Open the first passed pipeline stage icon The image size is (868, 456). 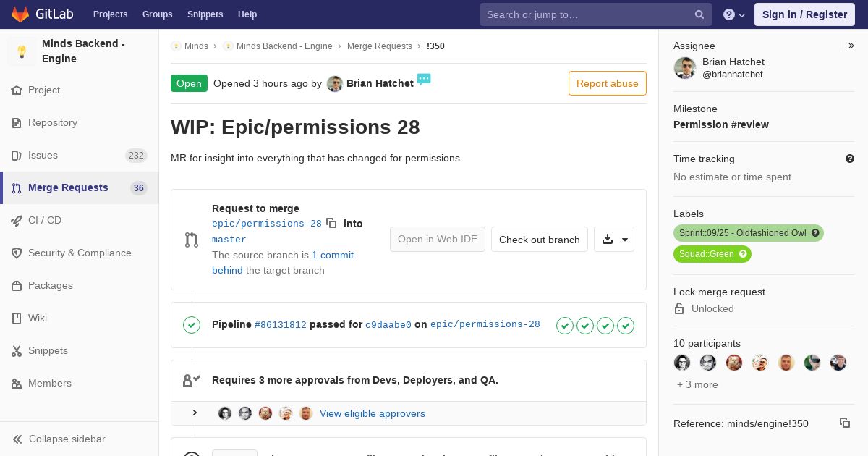(565, 325)
